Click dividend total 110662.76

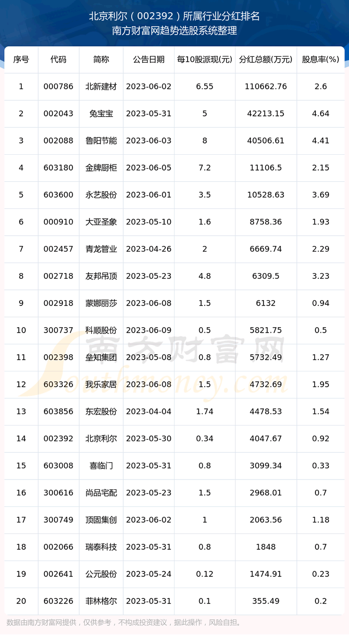click(265, 87)
